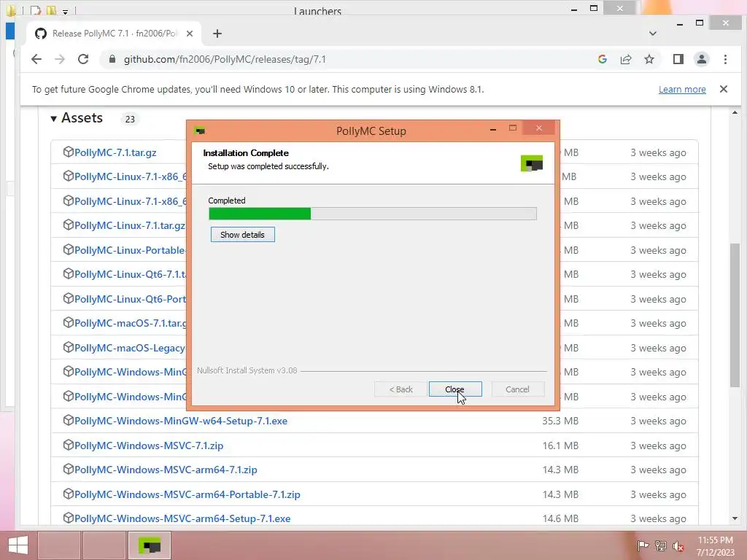The width and height of the screenshot is (747, 560).
Task: Reload the GitHub page
Action: [83, 59]
